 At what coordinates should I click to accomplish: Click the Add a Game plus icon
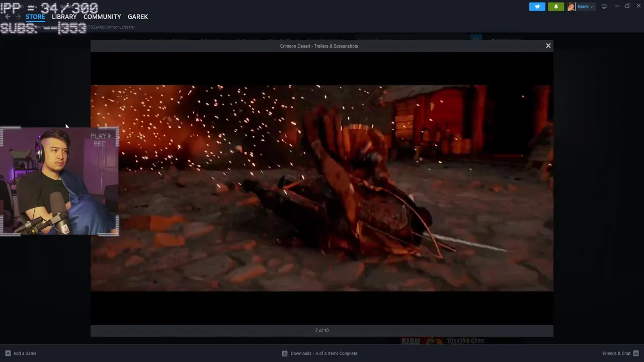point(8,353)
